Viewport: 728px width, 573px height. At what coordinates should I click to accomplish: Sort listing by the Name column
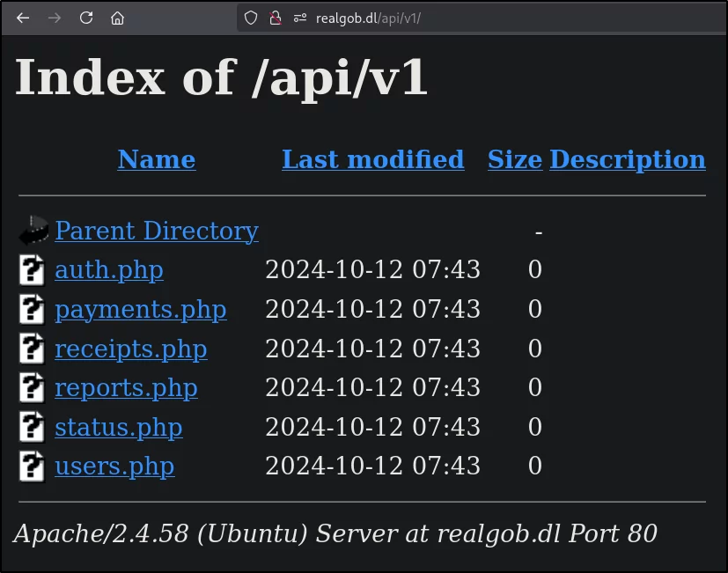click(157, 159)
